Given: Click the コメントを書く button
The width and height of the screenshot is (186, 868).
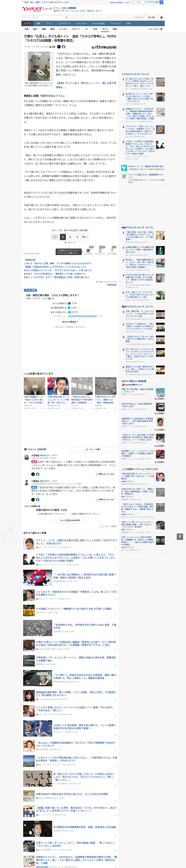Looking at the screenshot, I should coord(93,449).
